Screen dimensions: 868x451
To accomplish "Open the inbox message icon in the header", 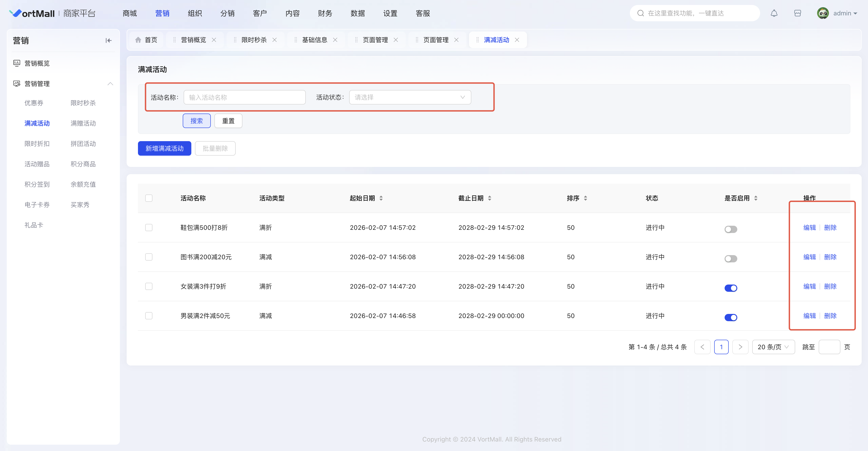I will (797, 13).
